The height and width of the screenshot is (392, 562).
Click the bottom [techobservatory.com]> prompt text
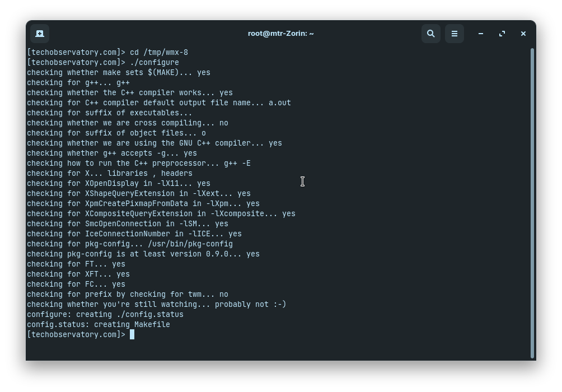[76, 334]
